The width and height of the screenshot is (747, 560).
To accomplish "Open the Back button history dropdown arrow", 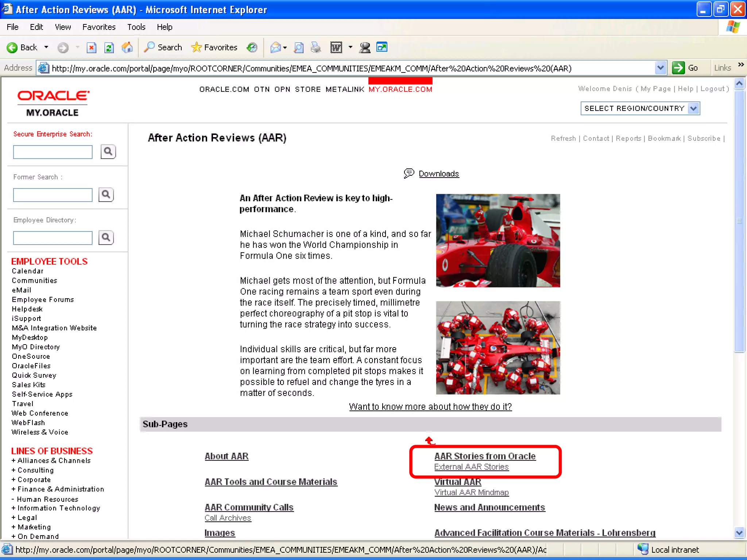I will [x=46, y=47].
